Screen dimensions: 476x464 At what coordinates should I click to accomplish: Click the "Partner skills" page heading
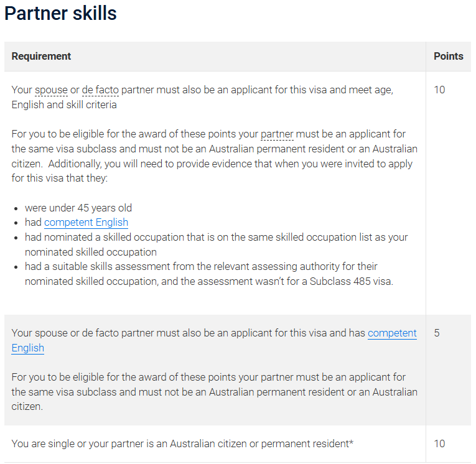(60, 14)
